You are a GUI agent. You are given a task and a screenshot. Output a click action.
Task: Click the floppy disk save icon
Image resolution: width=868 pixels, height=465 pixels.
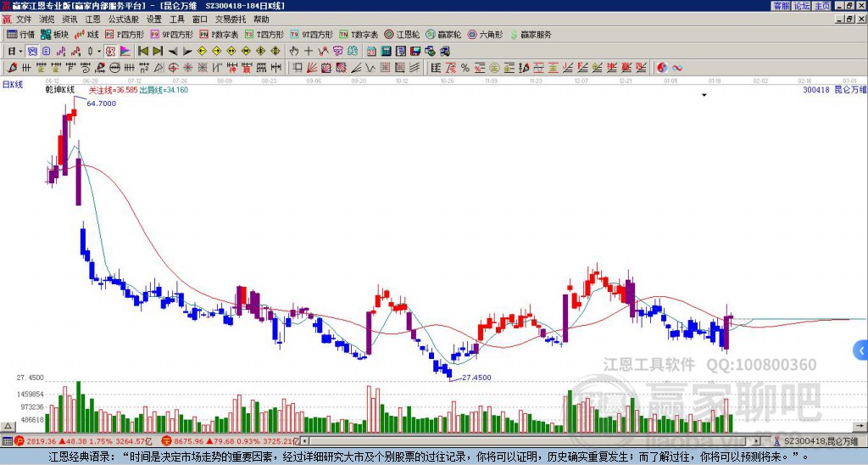tap(415, 52)
